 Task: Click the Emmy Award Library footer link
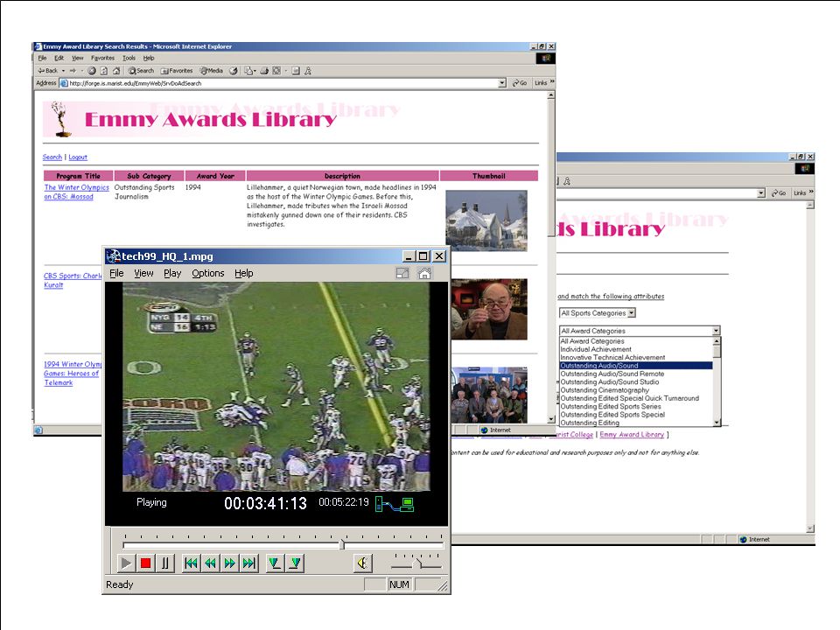[x=632, y=435]
